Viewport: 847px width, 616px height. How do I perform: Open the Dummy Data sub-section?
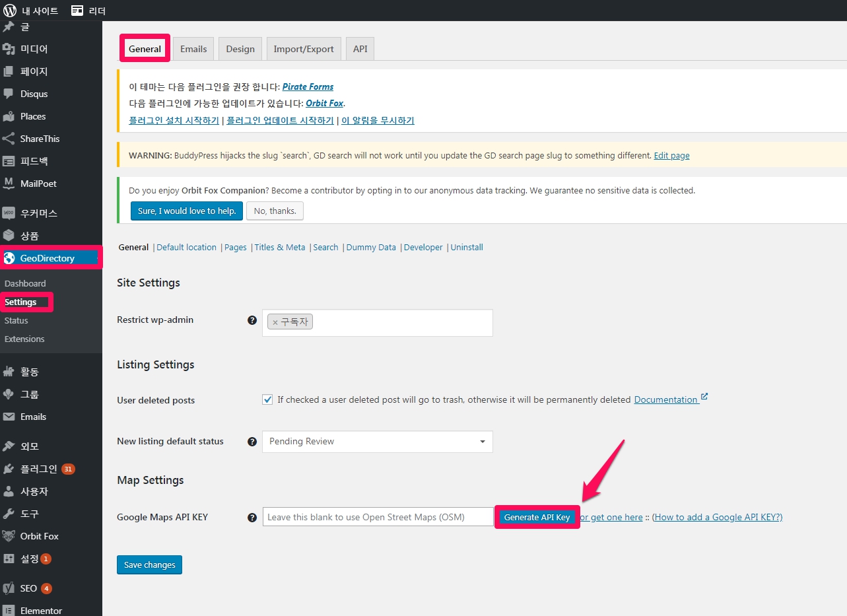pyautogui.click(x=371, y=247)
